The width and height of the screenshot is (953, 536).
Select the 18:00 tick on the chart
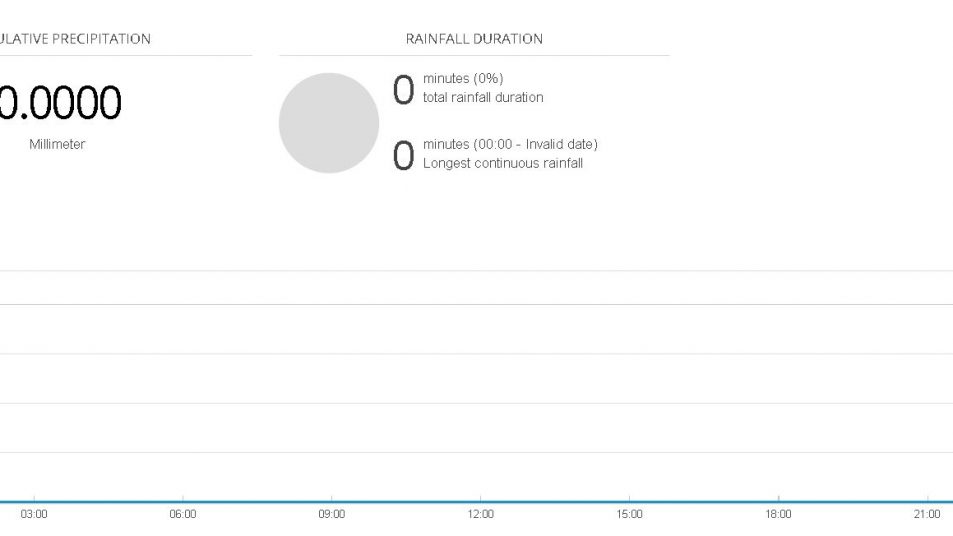point(779,514)
